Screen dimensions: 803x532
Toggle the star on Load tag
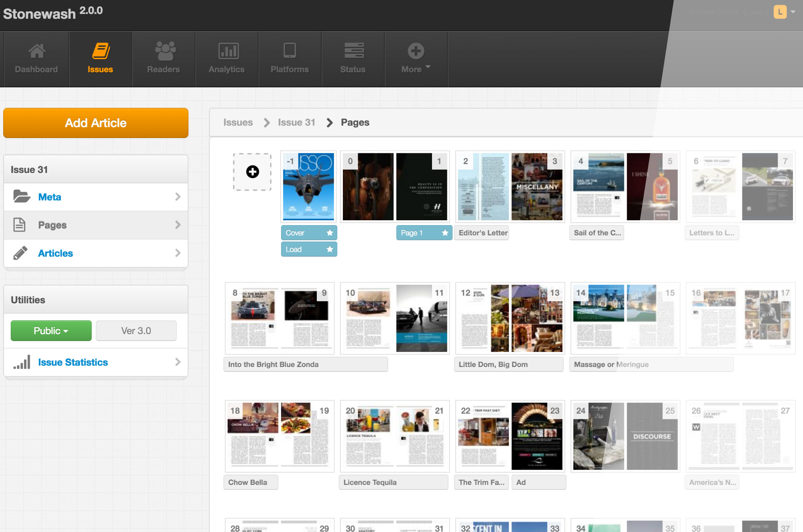[330, 249]
